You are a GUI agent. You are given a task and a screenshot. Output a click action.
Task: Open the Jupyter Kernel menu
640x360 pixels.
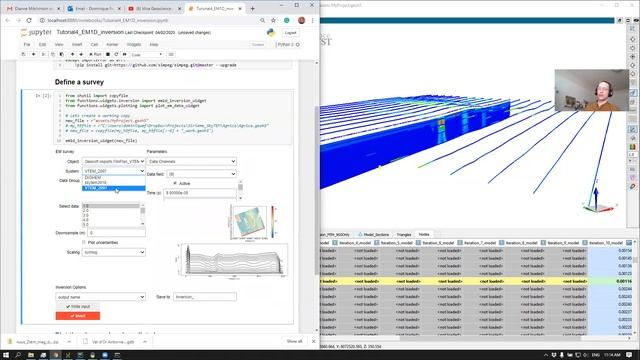pyautogui.click(x=112, y=44)
